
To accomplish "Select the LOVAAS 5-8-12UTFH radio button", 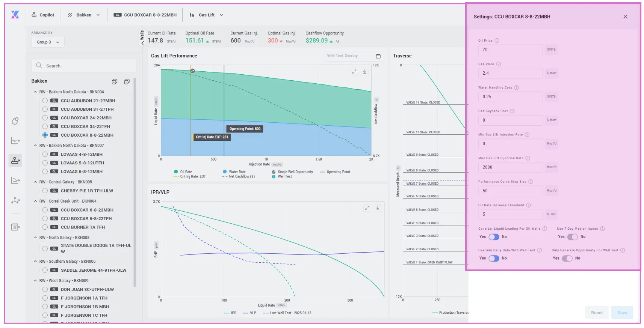I will click(x=45, y=163).
